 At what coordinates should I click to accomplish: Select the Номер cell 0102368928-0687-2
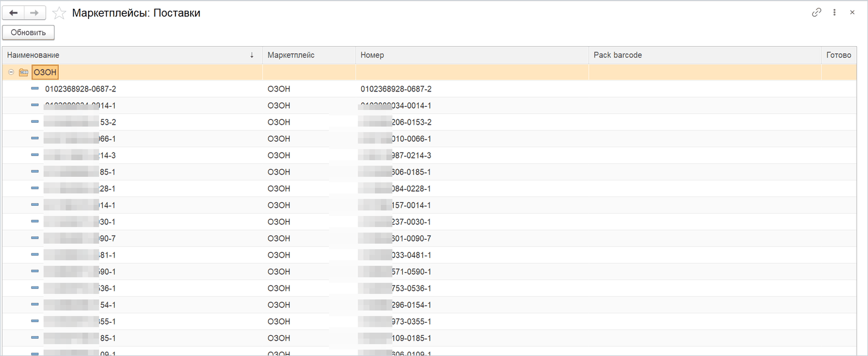pos(396,89)
